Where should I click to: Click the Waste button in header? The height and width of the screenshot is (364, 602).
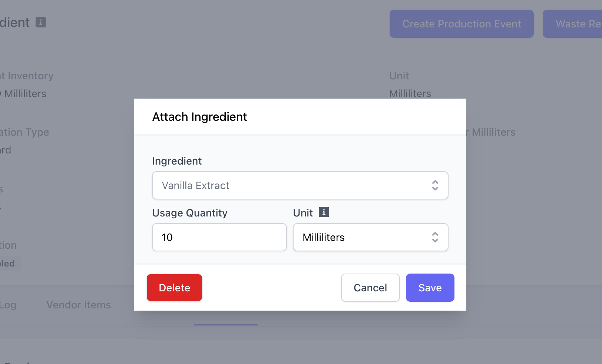coord(572,24)
